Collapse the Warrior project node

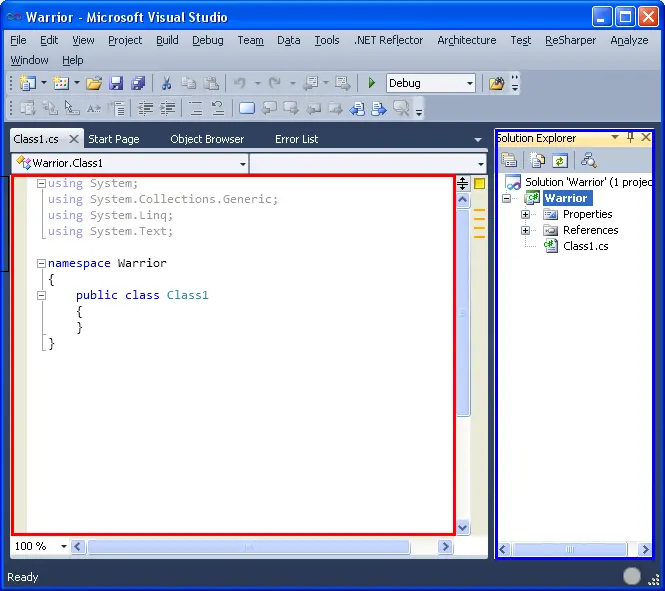coord(506,198)
